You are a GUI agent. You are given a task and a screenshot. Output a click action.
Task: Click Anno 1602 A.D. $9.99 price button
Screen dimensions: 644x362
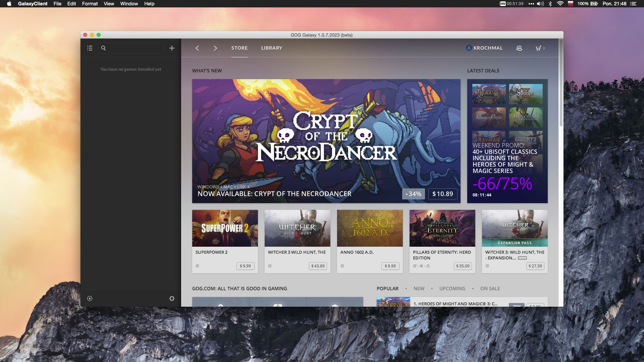(x=390, y=266)
